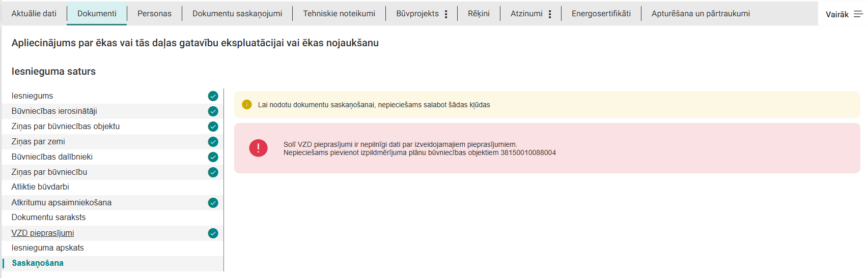The width and height of the screenshot is (868, 278).
Task: Open the Rēķini tab
Action: pyautogui.click(x=479, y=13)
